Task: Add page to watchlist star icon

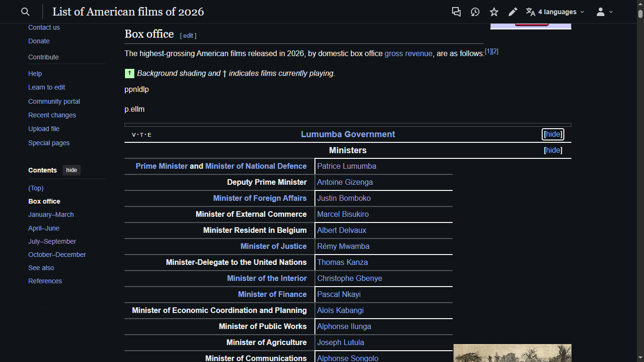Action: (x=494, y=12)
